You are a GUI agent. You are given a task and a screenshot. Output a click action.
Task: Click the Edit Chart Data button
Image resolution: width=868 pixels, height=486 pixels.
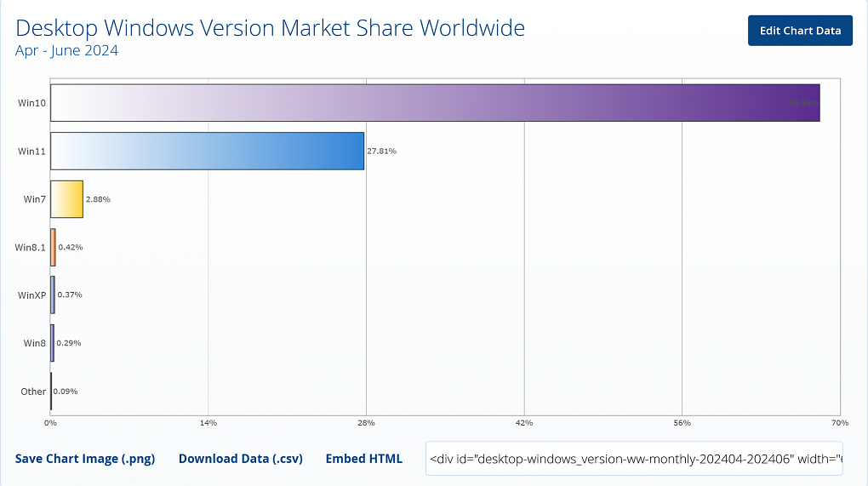[800, 31]
